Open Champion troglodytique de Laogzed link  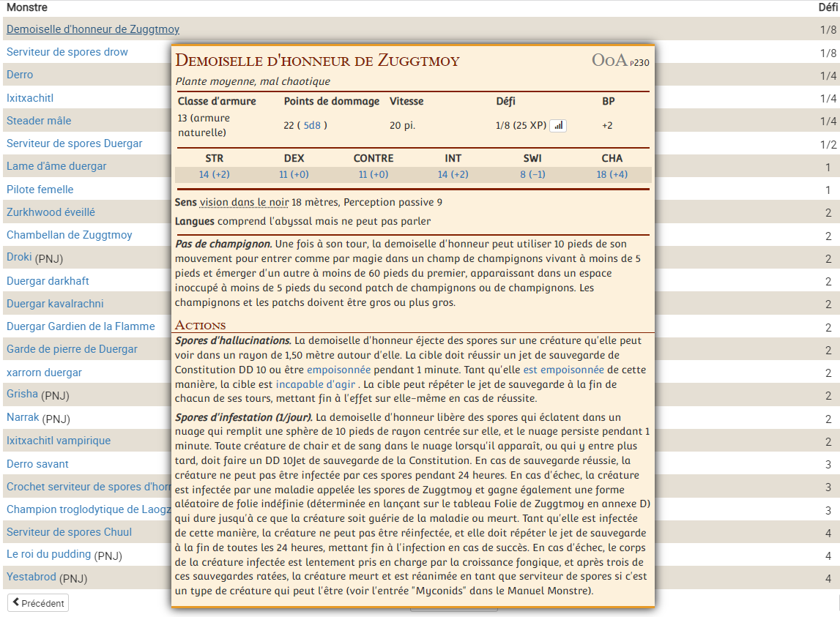[x=89, y=509]
